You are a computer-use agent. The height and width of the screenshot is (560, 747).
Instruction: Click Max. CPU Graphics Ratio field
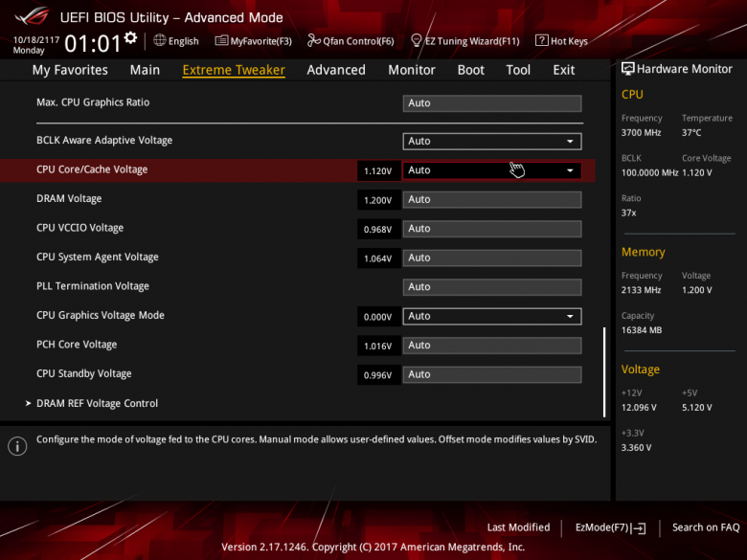coord(492,103)
